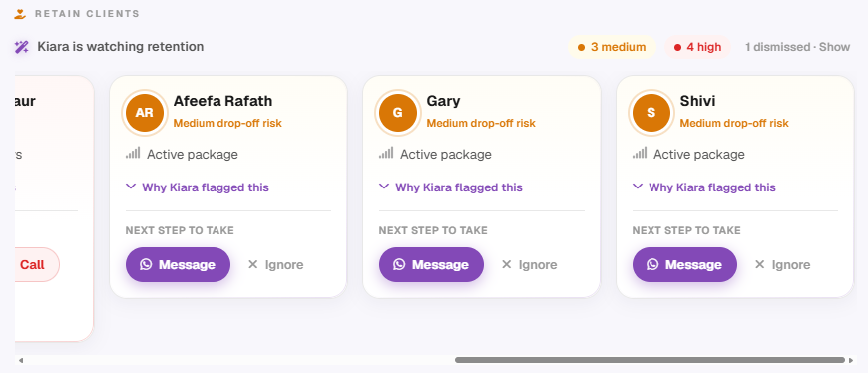Open Gary's G avatar

point(397,113)
